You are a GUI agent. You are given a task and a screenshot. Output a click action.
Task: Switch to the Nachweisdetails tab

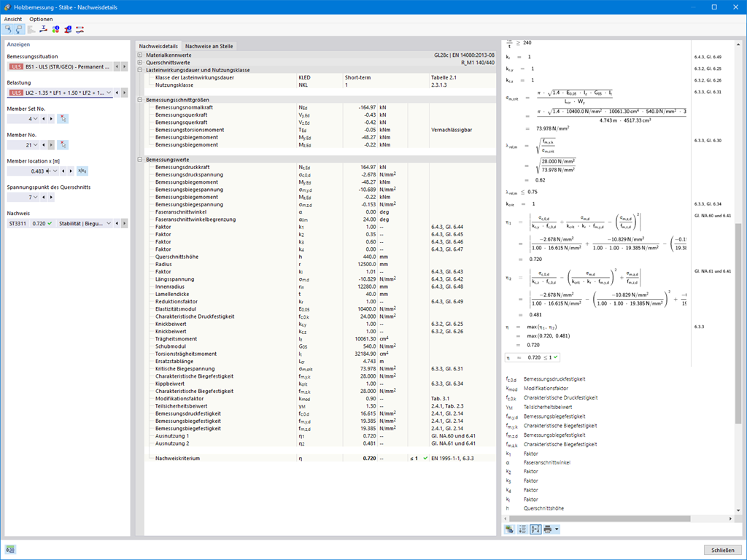pyautogui.click(x=158, y=46)
